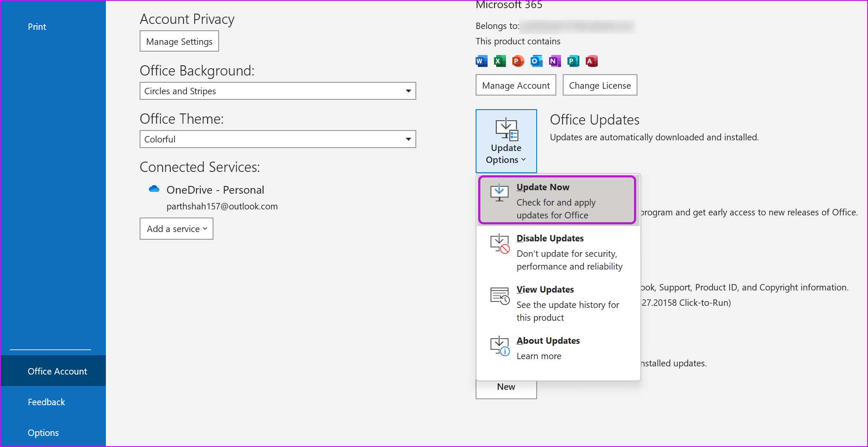Expand the Add a service dropdown
Screen dimensions: 868x447
coord(176,229)
